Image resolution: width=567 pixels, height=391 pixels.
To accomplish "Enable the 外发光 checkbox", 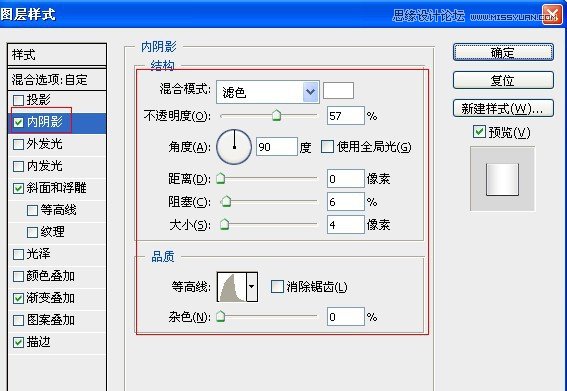I will 18,144.
